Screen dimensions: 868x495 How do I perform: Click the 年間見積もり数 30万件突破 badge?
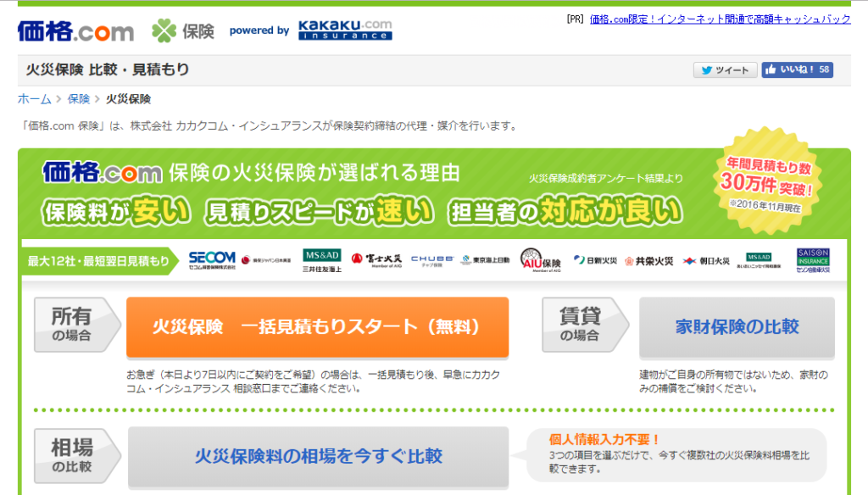767,182
